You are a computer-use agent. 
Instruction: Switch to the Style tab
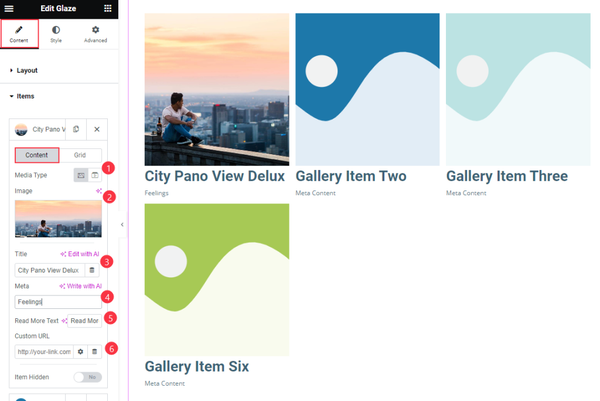(56, 34)
